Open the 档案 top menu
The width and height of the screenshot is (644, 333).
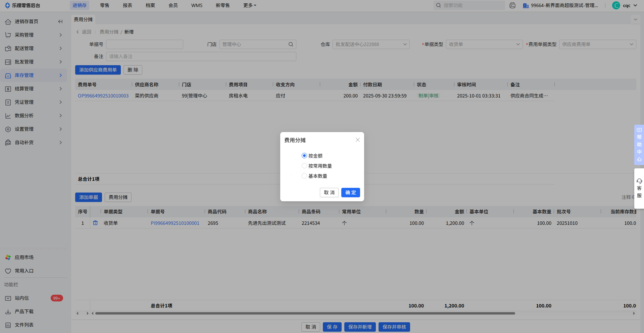coord(150,5)
